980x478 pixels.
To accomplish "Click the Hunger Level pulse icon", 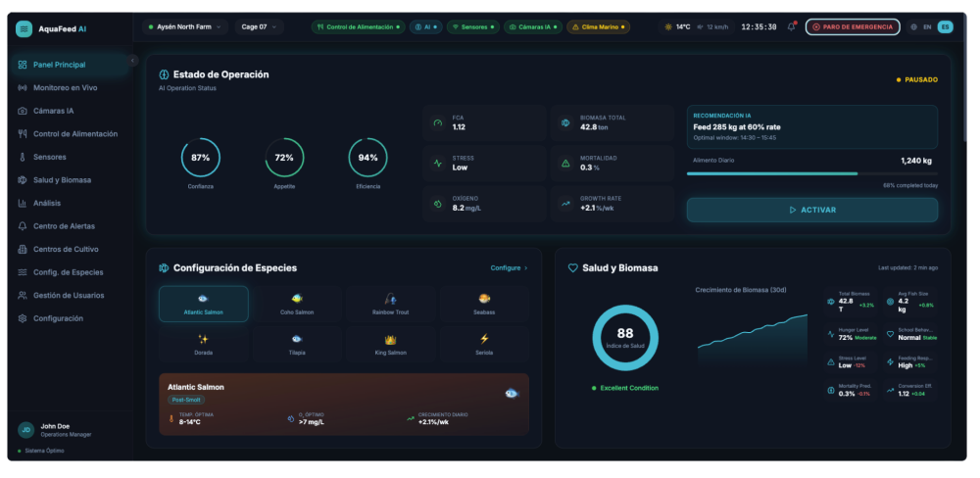I will pos(831,334).
